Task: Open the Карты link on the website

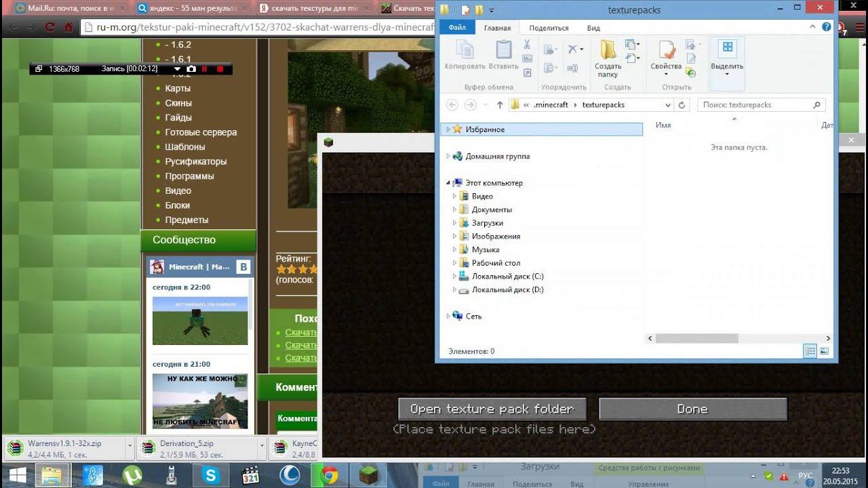Action: pyautogui.click(x=178, y=89)
